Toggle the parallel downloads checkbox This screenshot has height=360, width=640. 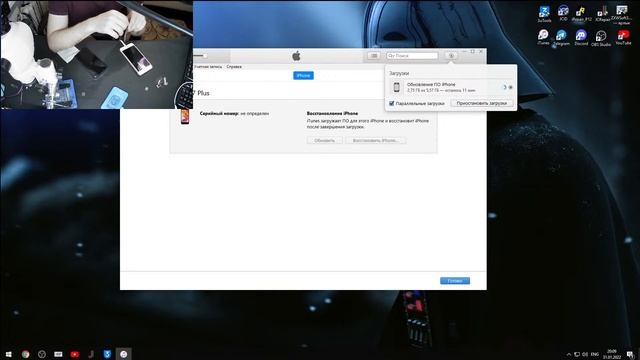tap(392, 103)
